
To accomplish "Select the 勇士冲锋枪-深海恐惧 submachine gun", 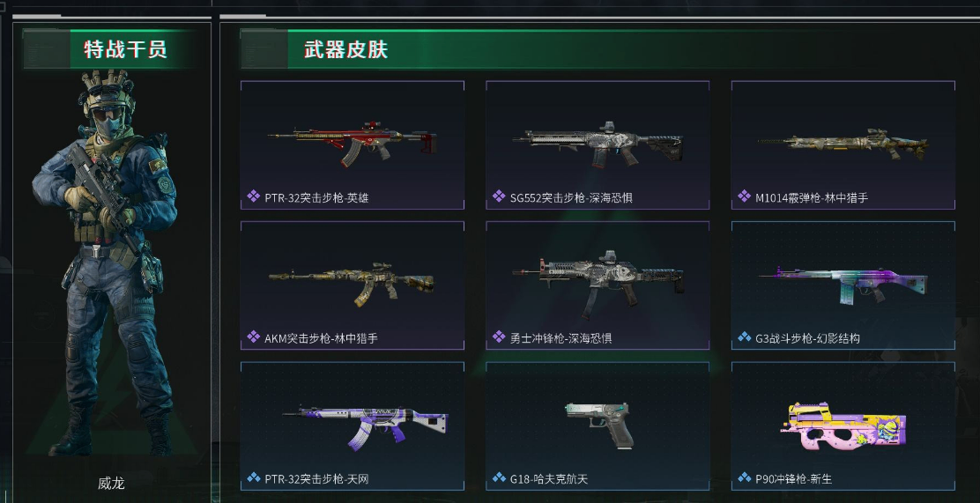I will click(598, 285).
